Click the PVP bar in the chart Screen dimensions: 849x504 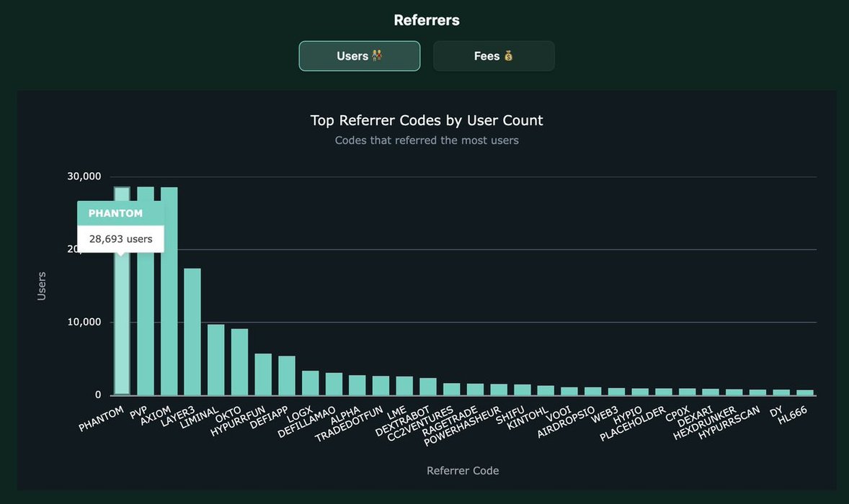coord(145,291)
